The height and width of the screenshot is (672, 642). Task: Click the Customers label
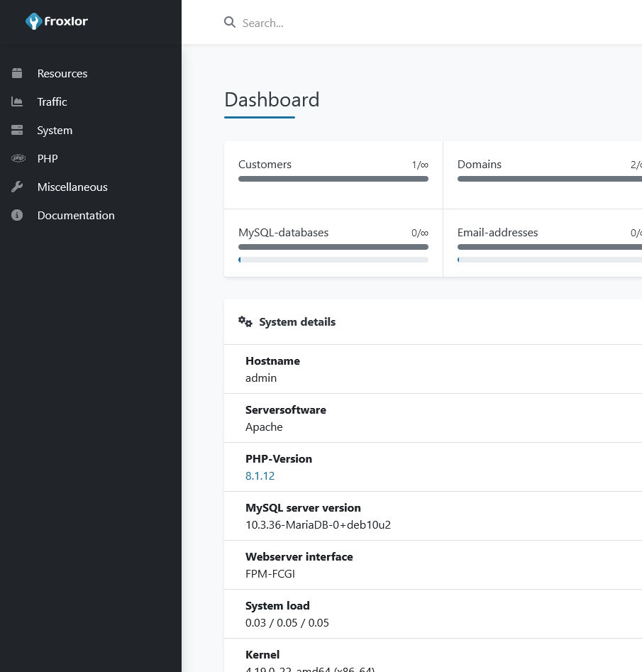(265, 165)
